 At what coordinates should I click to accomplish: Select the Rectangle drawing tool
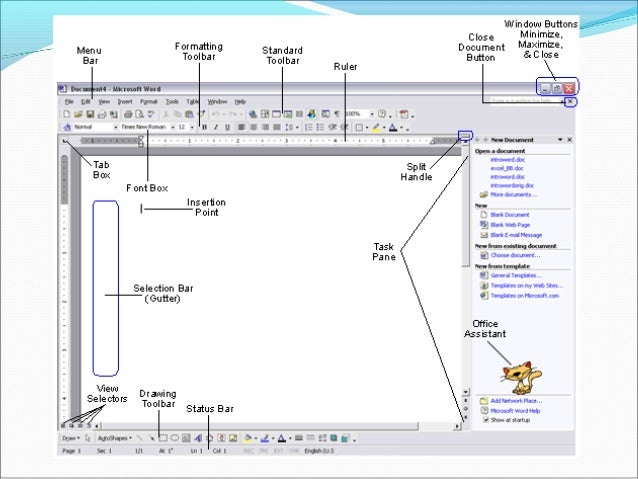point(163,438)
